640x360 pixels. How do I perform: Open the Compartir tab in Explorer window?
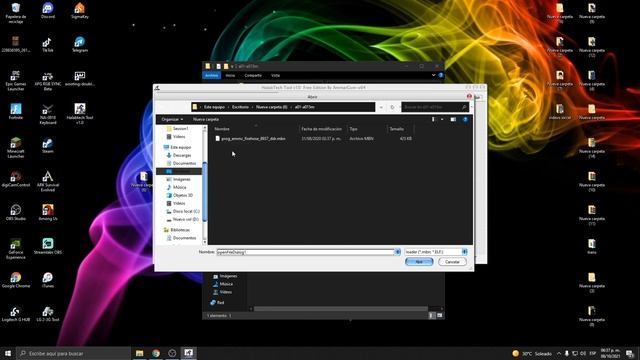click(253, 75)
